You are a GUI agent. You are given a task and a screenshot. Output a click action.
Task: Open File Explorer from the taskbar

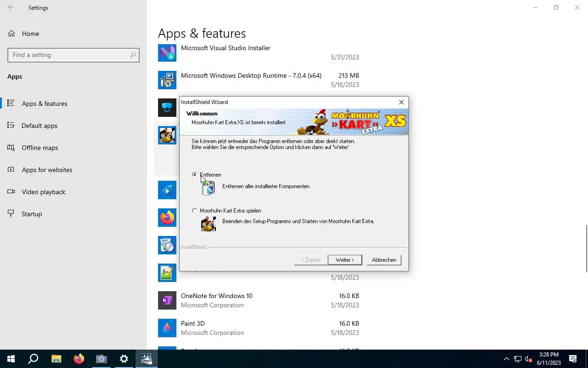point(56,359)
